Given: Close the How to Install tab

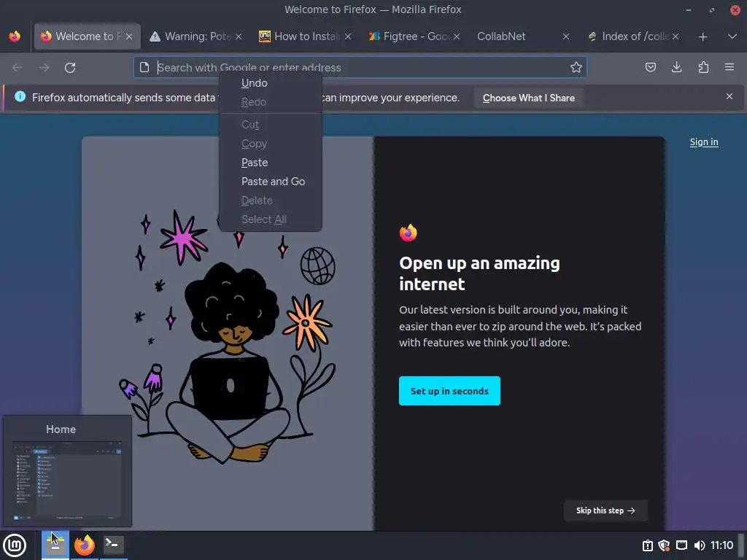Looking at the screenshot, I should pyautogui.click(x=348, y=36).
